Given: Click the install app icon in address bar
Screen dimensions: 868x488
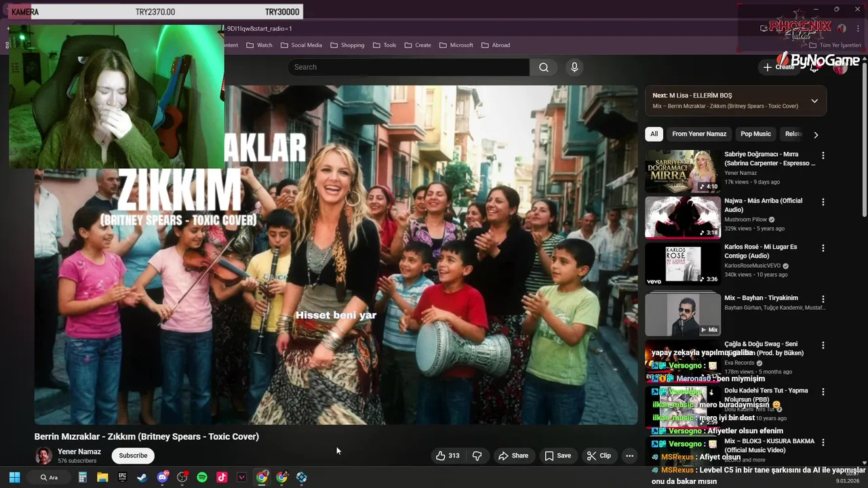Looking at the screenshot, I should tap(764, 28).
